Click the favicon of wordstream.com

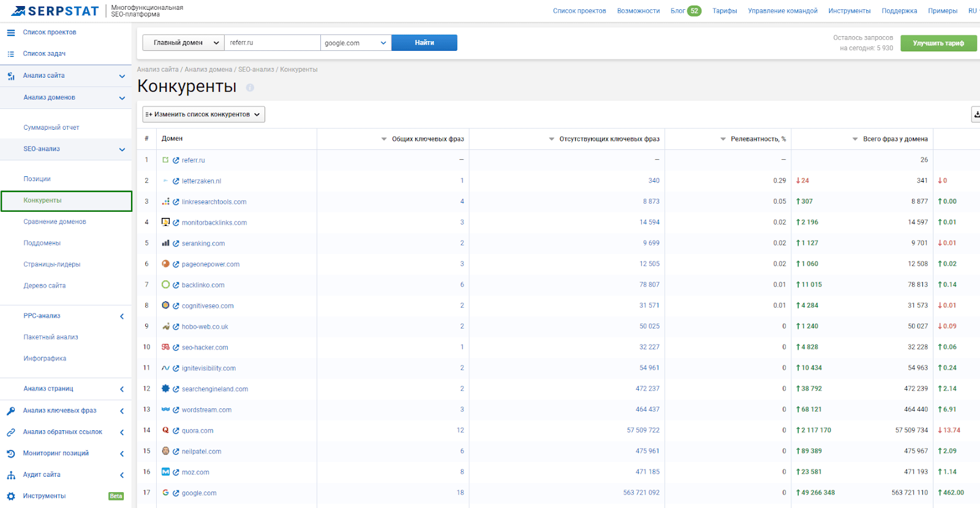pyautogui.click(x=165, y=409)
